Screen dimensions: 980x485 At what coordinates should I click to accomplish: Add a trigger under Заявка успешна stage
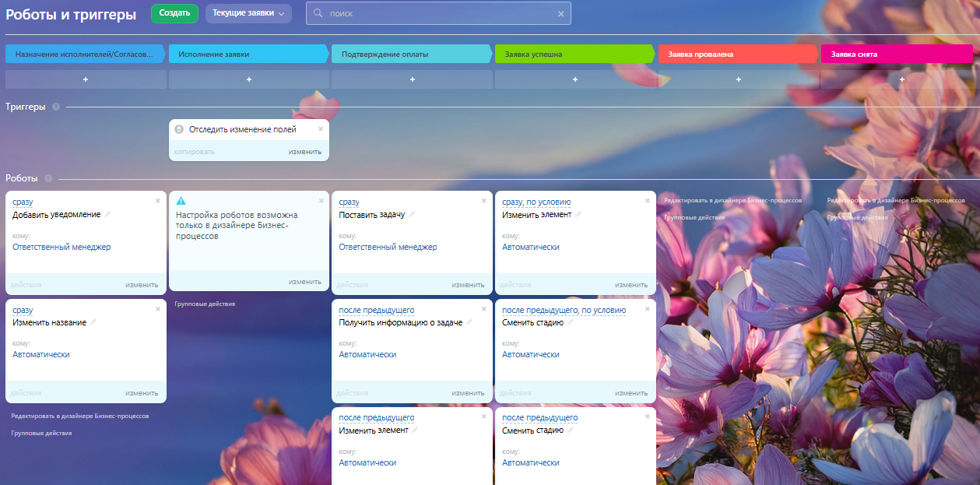pyautogui.click(x=575, y=79)
